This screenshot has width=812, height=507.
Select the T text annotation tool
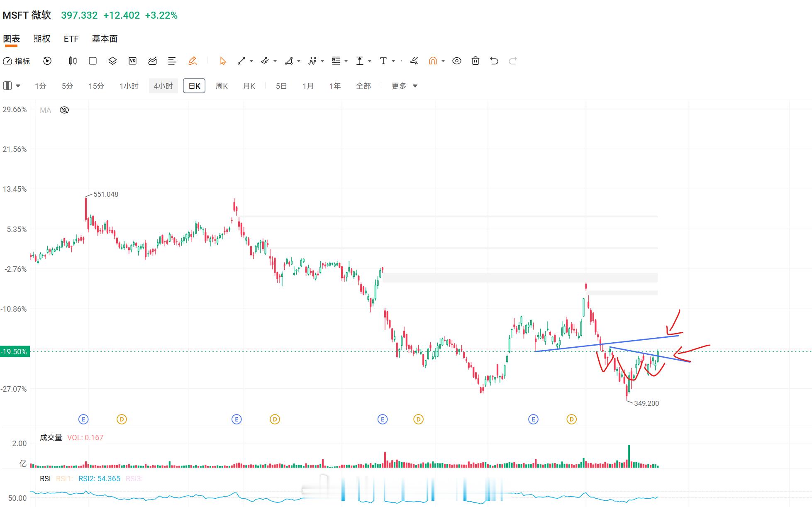[x=383, y=61]
